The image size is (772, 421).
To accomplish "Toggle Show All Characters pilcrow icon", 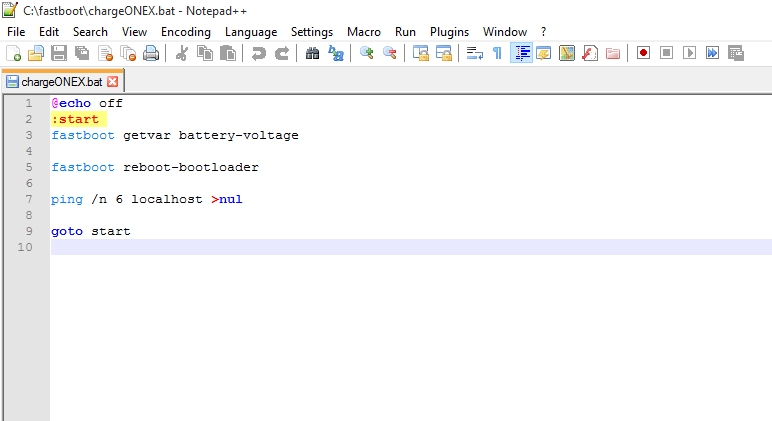I will pos(497,53).
